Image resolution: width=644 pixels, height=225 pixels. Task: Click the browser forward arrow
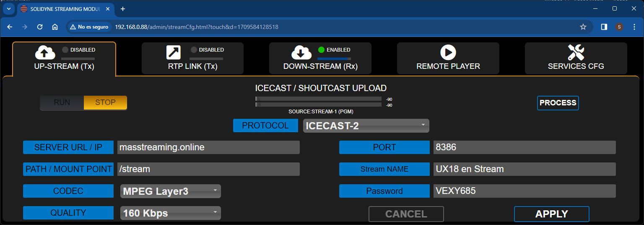[x=25, y=27]
